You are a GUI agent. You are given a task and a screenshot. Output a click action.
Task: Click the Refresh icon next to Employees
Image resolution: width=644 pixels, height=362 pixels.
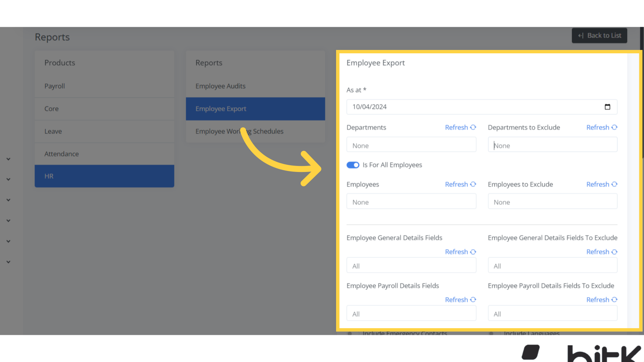point(473,184)
